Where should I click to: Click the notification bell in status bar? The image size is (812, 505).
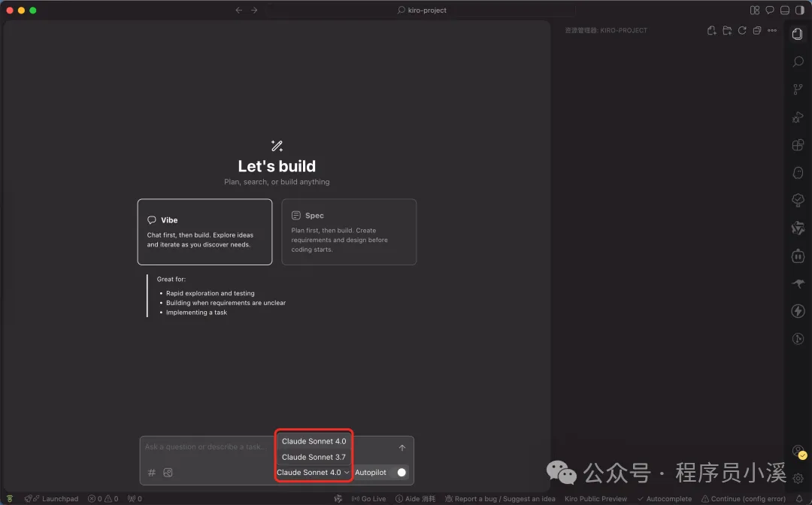(799, 499)
